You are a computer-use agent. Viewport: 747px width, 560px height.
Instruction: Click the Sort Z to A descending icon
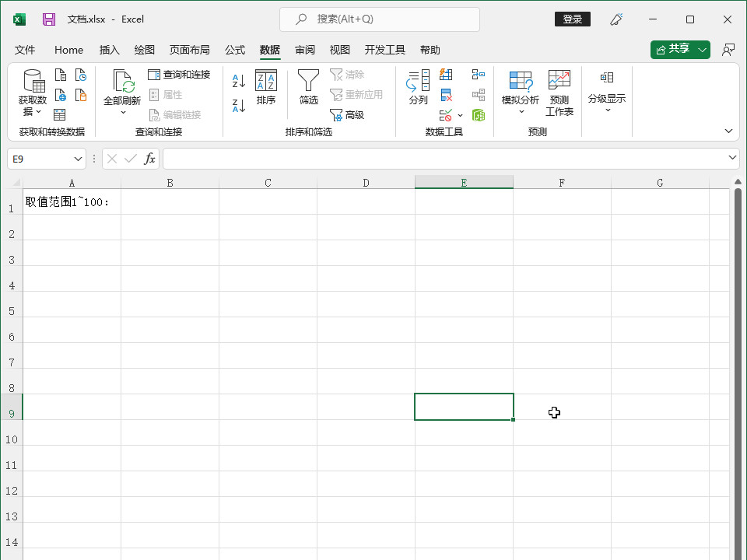[x=239, y=105]
